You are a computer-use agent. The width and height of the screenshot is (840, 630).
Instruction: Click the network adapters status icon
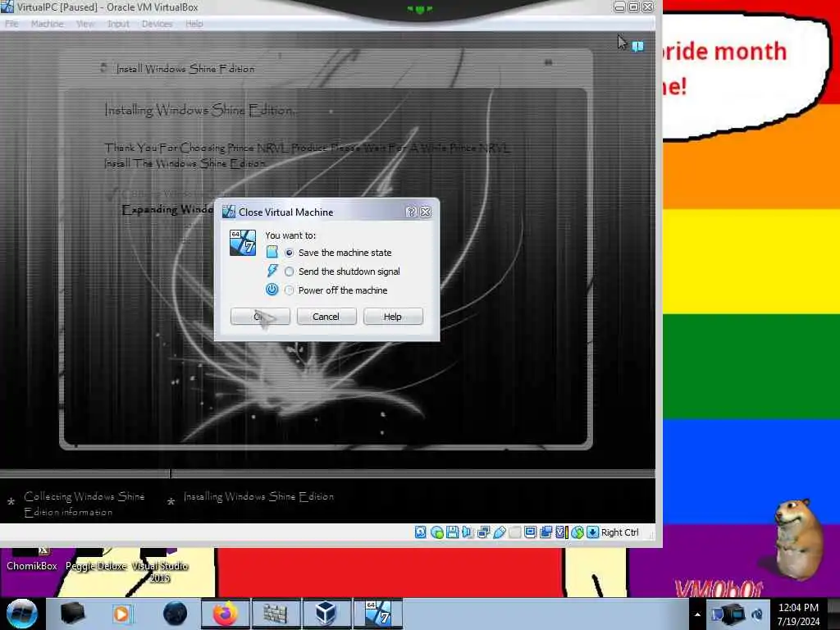[483, 532]
